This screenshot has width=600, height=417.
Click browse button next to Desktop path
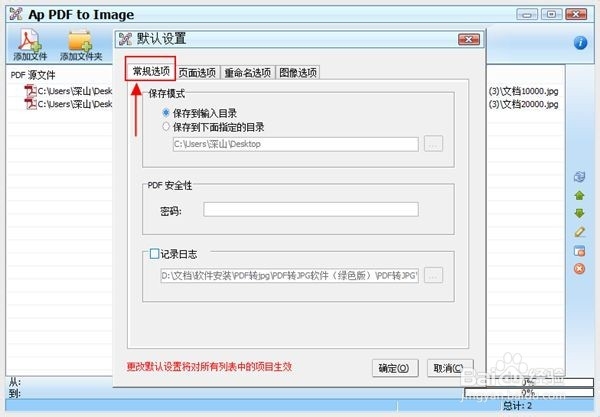coord(433,144)
